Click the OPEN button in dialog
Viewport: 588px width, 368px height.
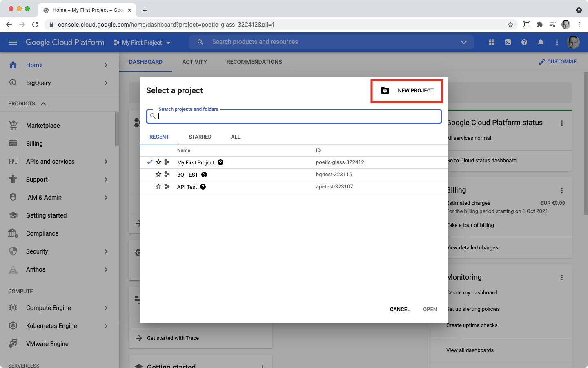[430, 309]
